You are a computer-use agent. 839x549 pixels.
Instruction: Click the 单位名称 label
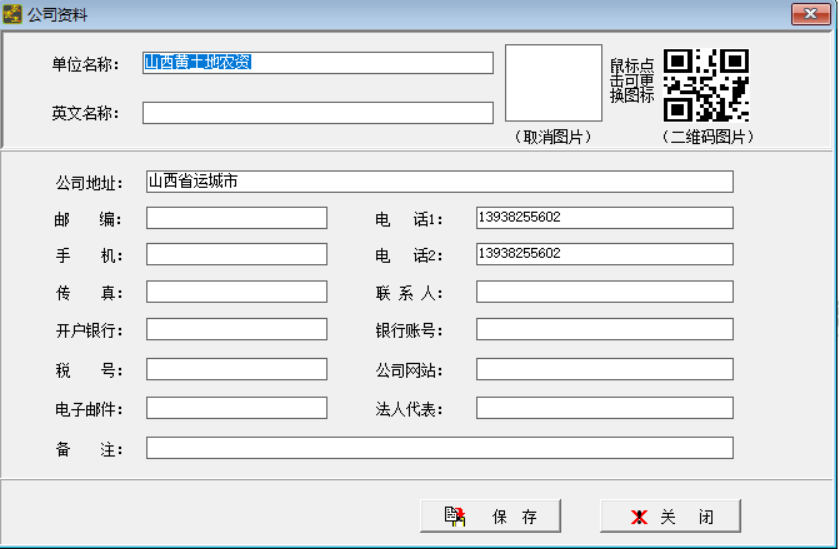tap(86, 64)
